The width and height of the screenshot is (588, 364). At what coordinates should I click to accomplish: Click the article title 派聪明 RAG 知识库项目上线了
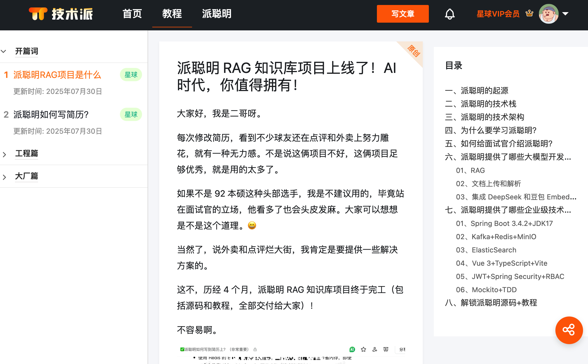tap(287, 76)
